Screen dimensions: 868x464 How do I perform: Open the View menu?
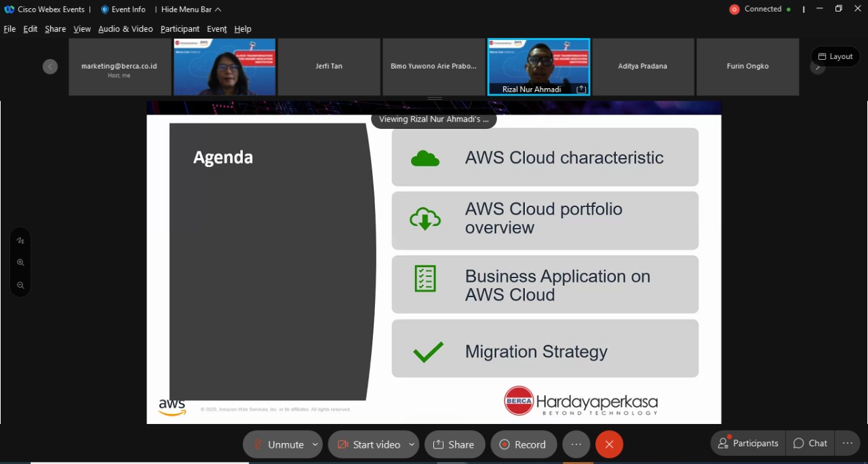point(82,29)
